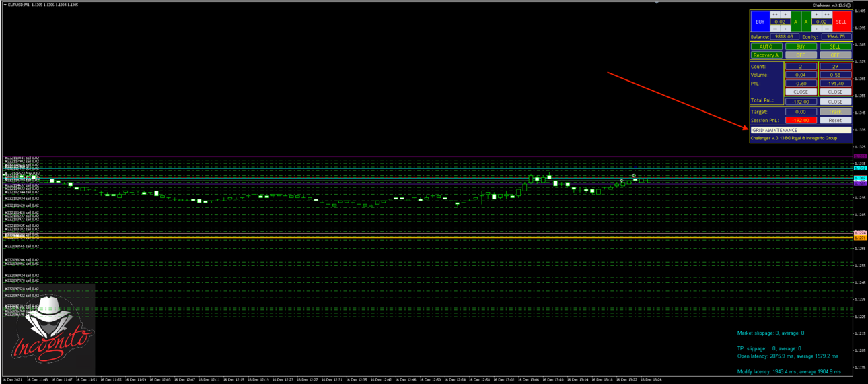
Task: Select order line #232097528 sell 0.02
Action: point(22,289)
